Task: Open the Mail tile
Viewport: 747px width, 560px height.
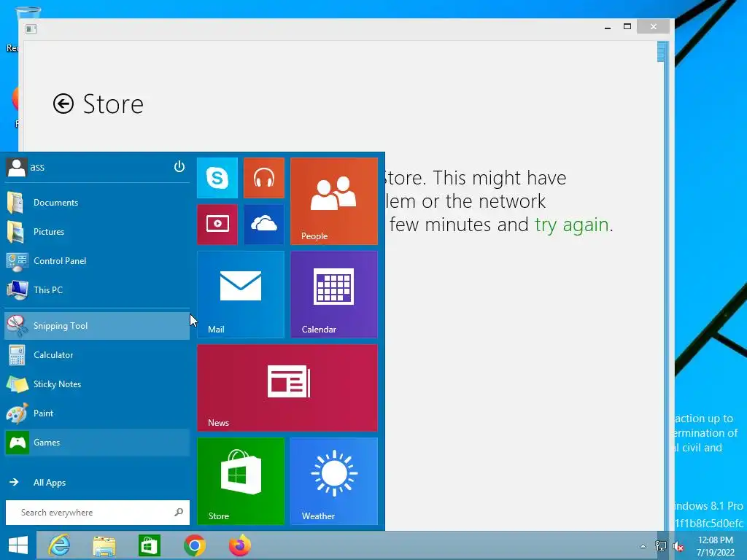Action: coord(241,295)
